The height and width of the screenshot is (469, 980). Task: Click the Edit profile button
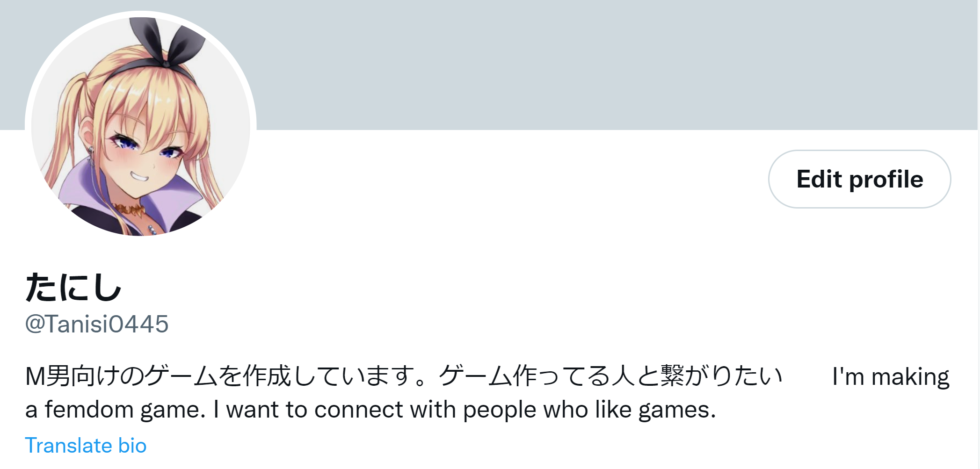[x=859, y=179]
